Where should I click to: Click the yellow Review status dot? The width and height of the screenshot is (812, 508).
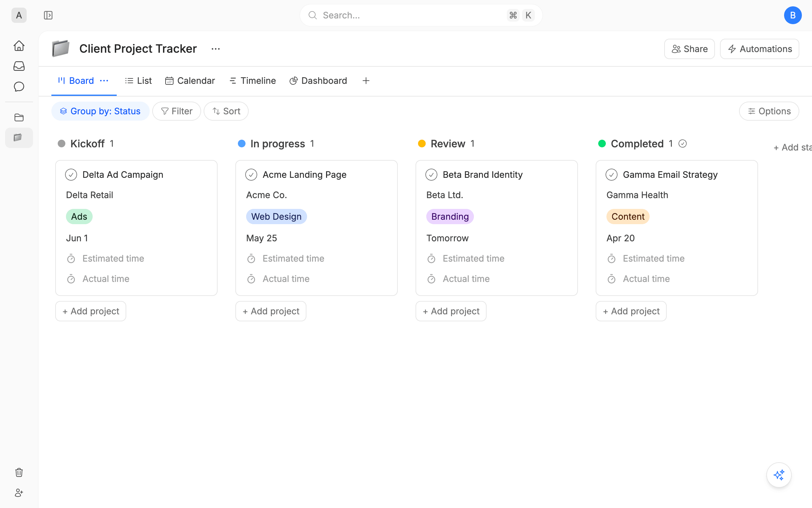coord(422,144)
